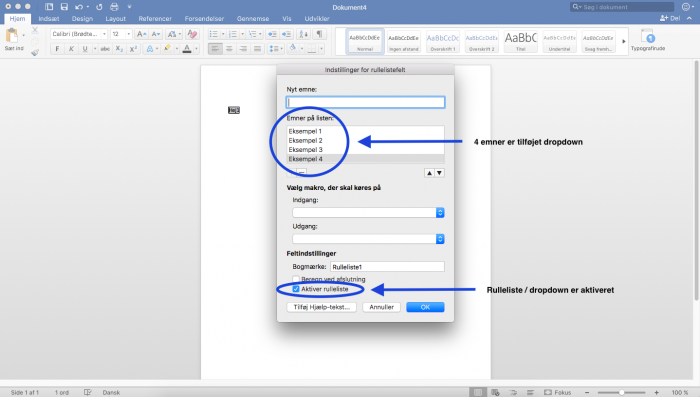Viewport: 700px width, 397px height.
Task: Open the highlight color dropdown arrow
Action: [177, 49]
